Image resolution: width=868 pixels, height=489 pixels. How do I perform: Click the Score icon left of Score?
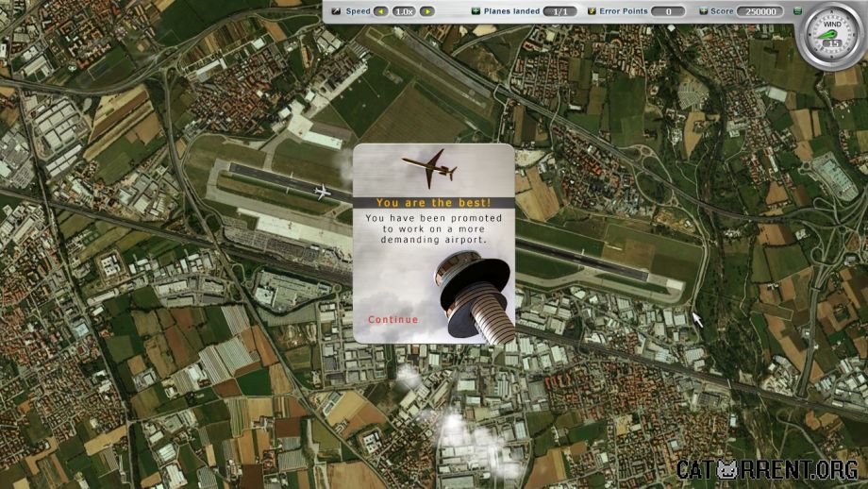point(703,11)
